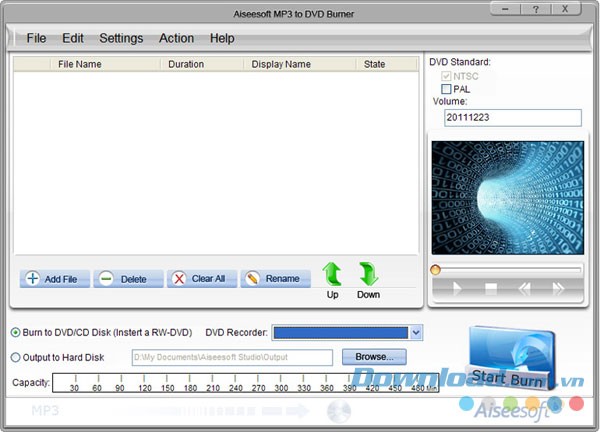Viewport: 600px width, 432px height.
Task: Tick the NTSC checkbox
Action: [x=446, y=76]
